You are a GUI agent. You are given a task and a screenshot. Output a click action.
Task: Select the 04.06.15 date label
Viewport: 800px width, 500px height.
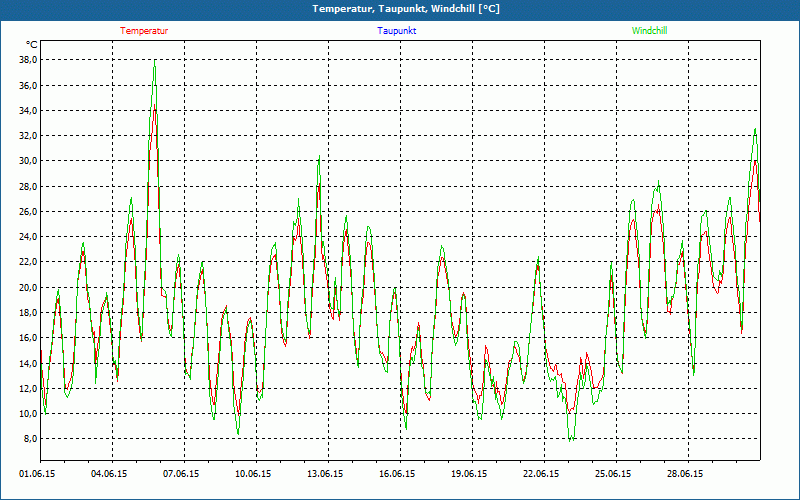[x=110, y=474]
